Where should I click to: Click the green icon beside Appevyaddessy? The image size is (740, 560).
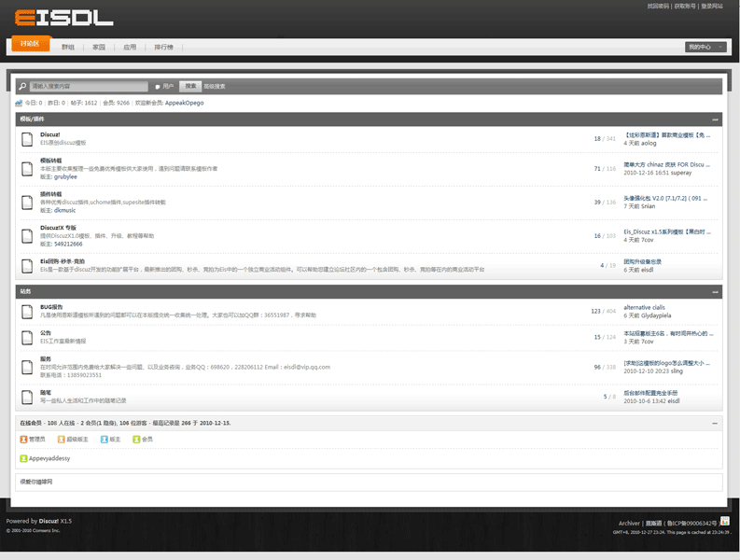click(23, 458)
